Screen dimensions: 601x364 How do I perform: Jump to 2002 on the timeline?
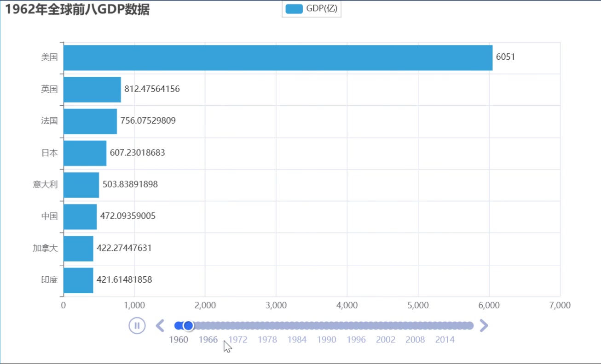(x=386, y=340)
